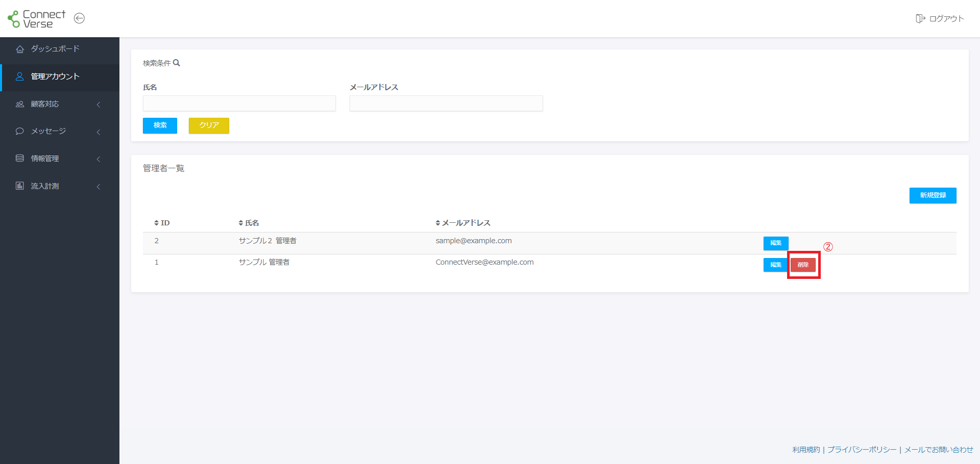Image resolution: width=980 pixels, height=464 pixels.
Task: Select サンプル 管理者 name cell in ID 1 row
Action: coord(264,262)
